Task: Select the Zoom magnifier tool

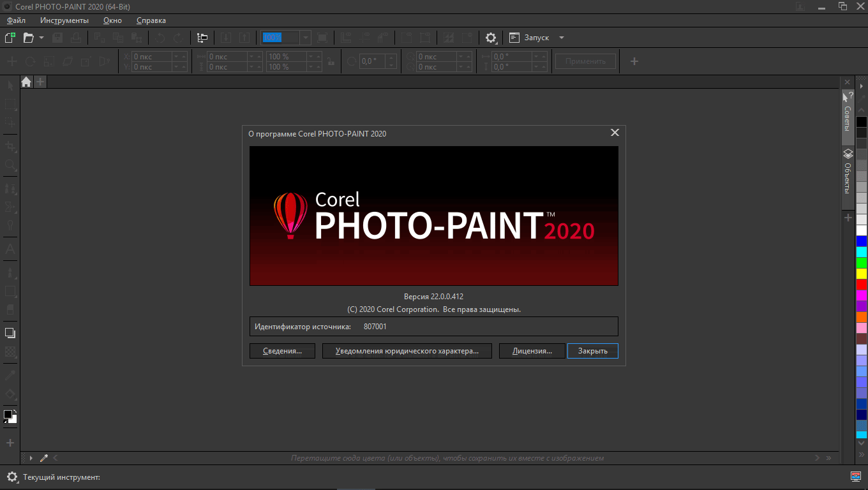Action: pyautogui.click(x=10, y=165)
